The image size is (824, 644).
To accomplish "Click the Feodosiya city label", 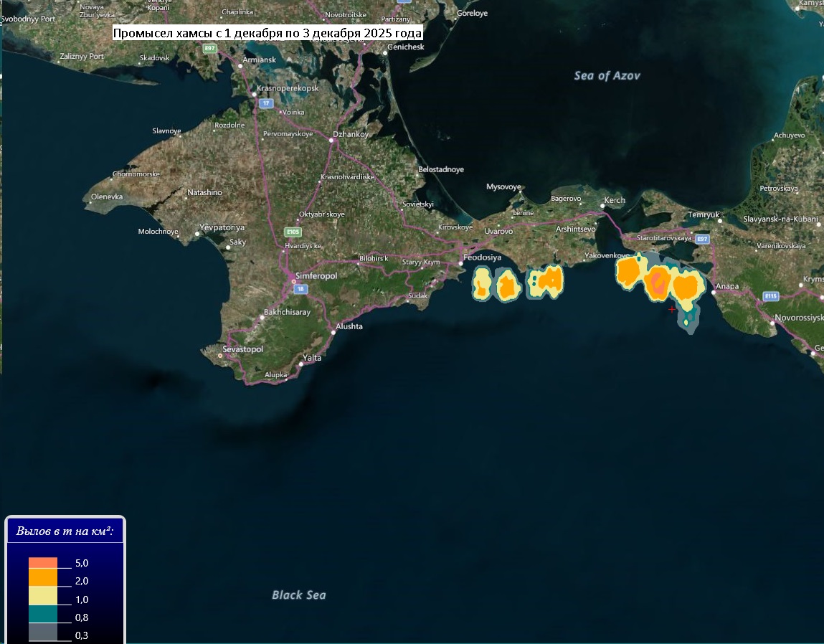I will [483, 257].
